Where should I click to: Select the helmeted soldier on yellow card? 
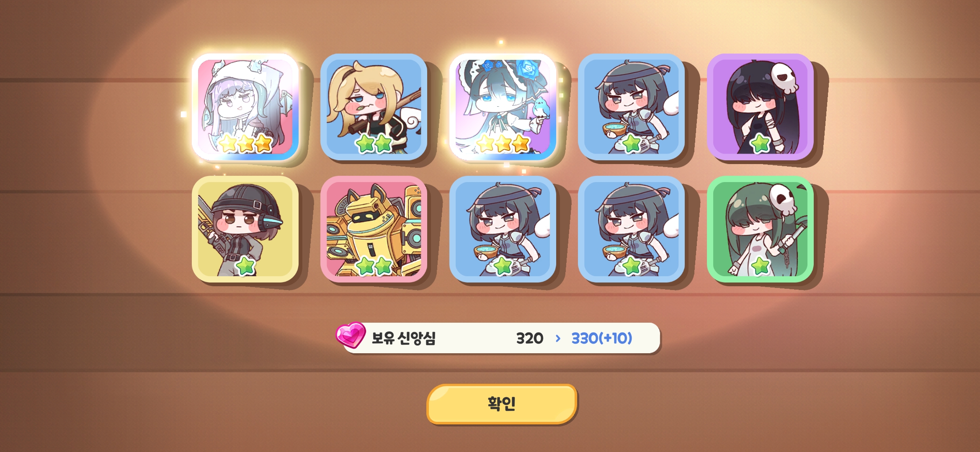pos(245,229)
